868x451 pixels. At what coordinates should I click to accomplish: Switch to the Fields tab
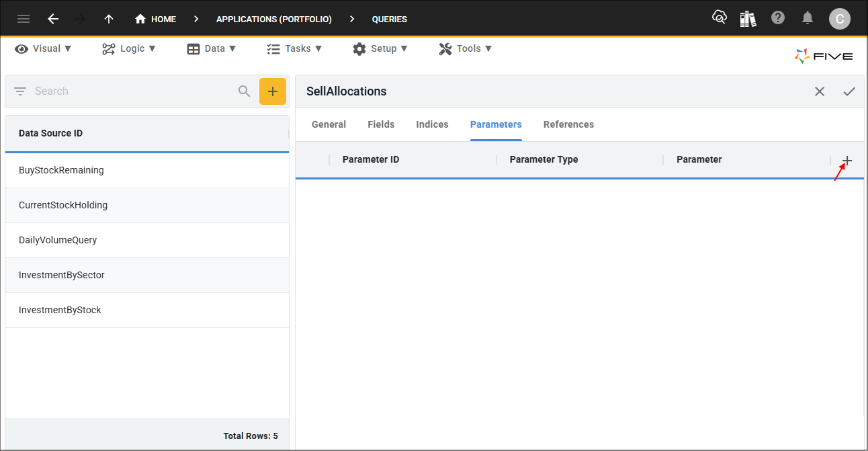(x=381, y=124)
